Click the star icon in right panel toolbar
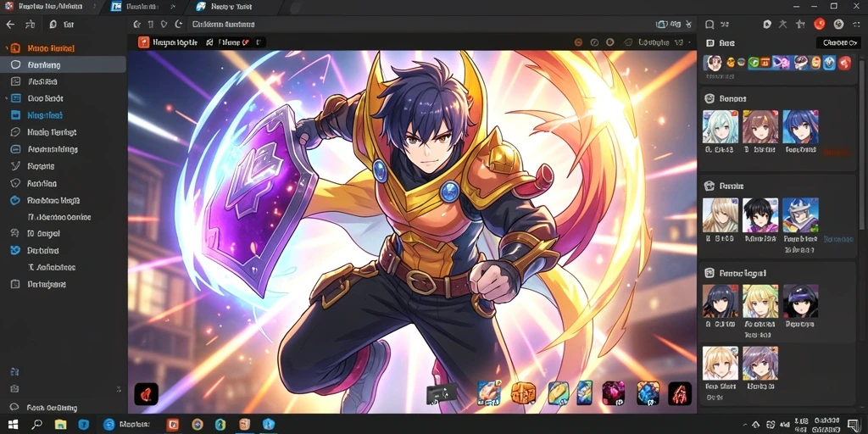 800,24
